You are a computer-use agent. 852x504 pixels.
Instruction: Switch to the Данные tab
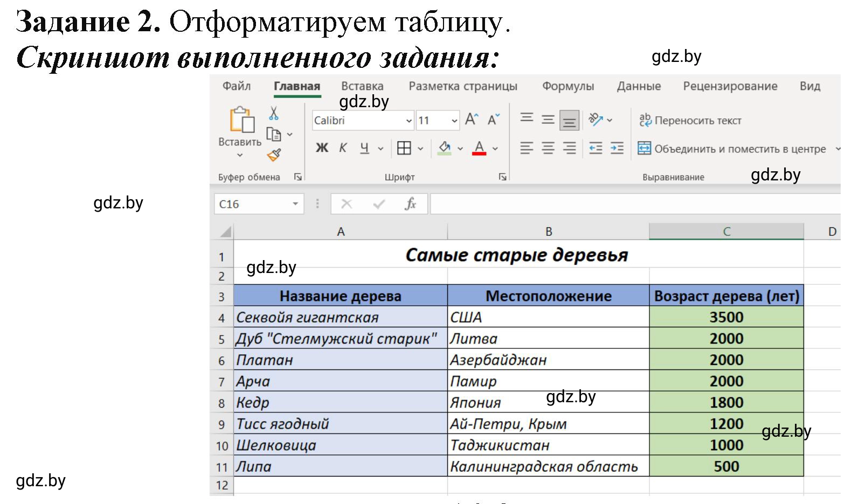coord(639,86)
